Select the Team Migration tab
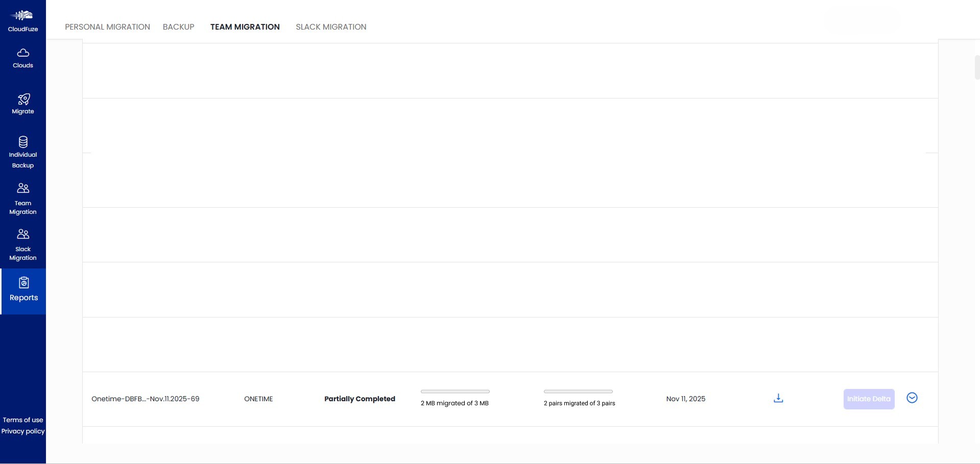The width and height of the screenshot is (980, 464). click(x=245, y=27)
